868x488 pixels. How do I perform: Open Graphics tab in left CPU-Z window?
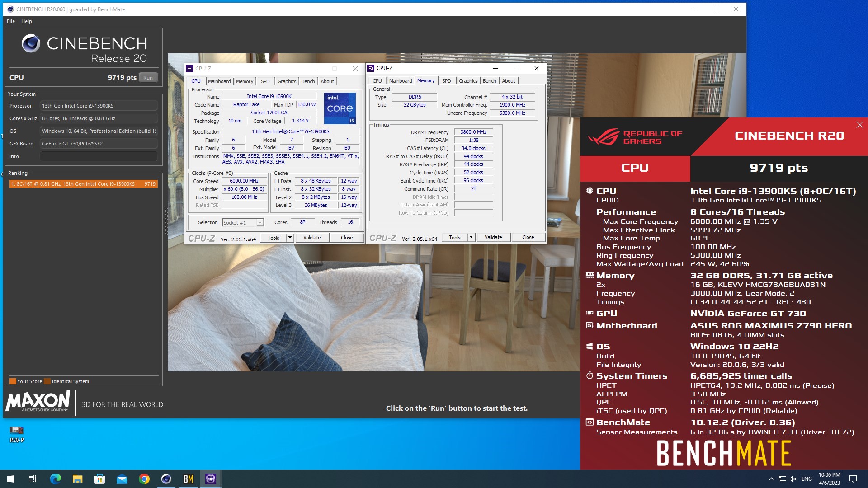[287, 81]
